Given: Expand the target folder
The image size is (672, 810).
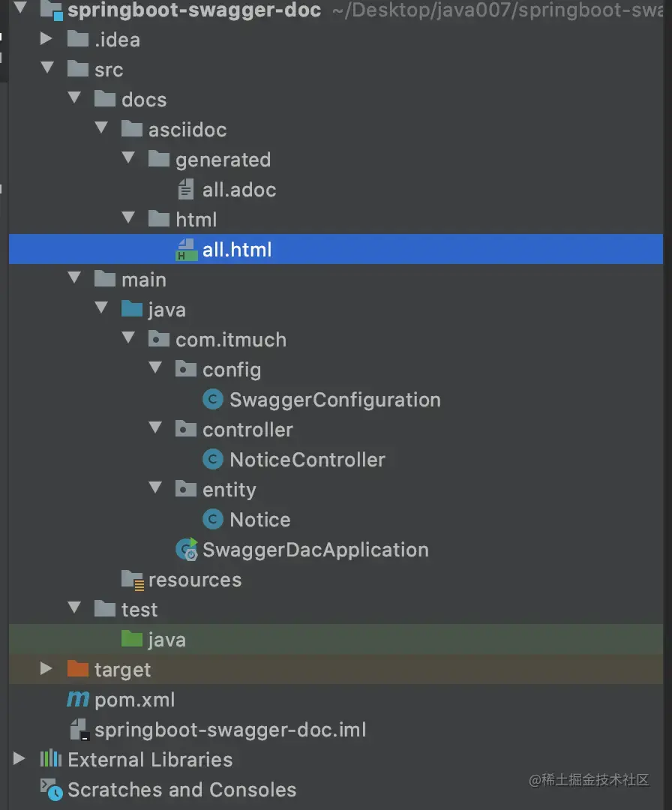Looking at the screenshot, I should (x=46, y=669).
